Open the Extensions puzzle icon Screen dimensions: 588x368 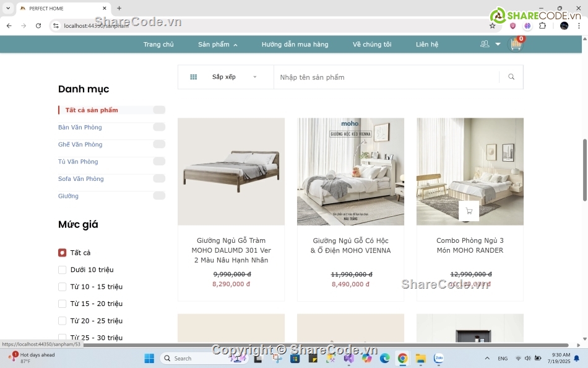pos(542,26)
